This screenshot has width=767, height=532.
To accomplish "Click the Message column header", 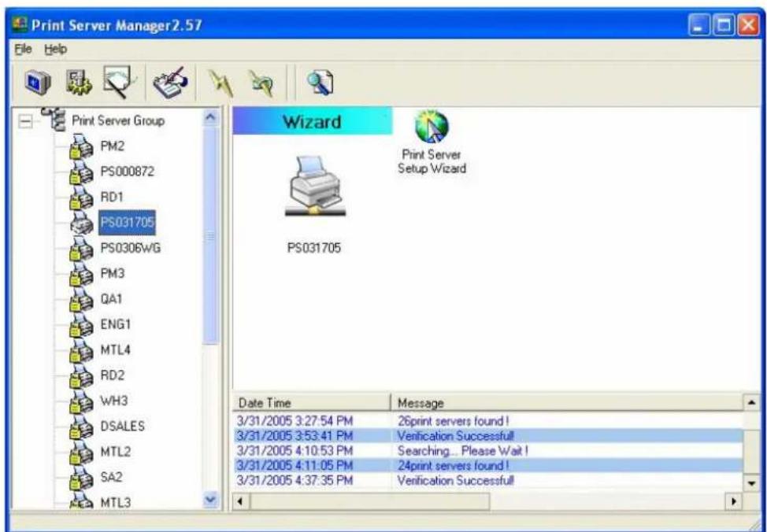I will (x=567, y=403).
